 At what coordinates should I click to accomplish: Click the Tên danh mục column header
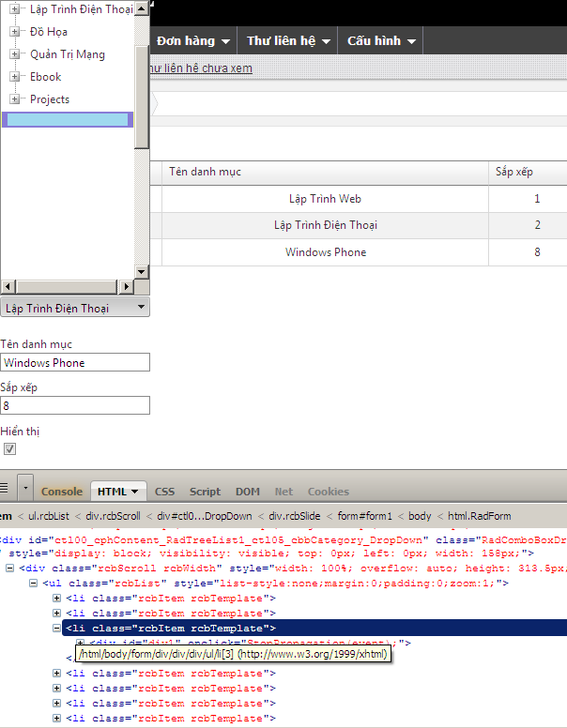tap(325, 172)
